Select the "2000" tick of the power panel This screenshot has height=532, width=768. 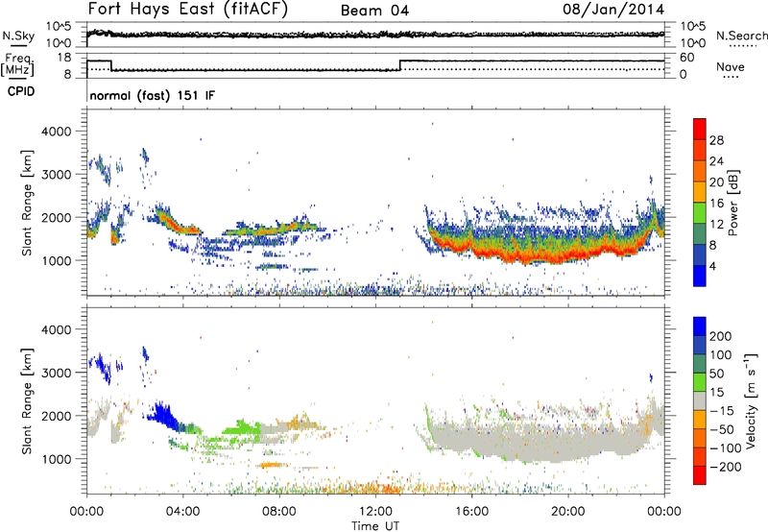tap(56, 217)
